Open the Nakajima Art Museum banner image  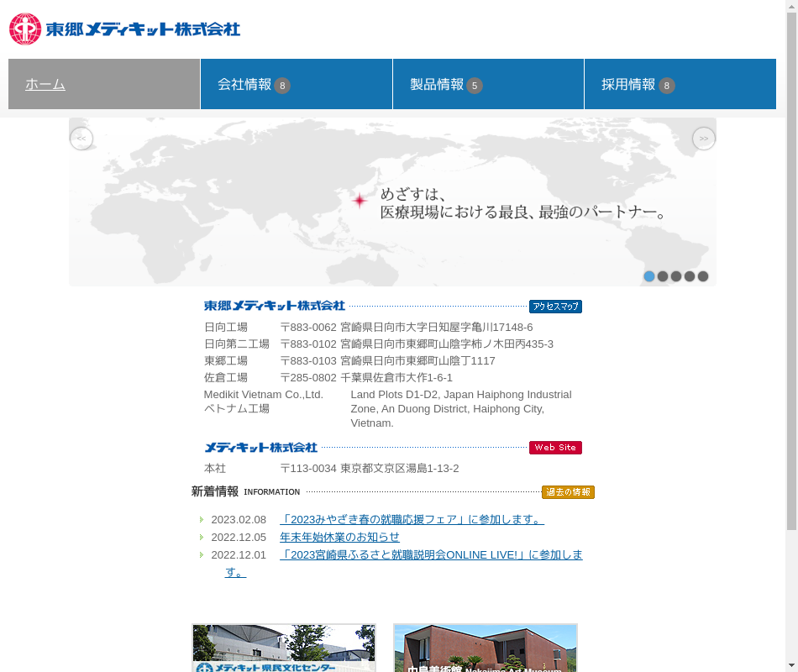[486, 648]
